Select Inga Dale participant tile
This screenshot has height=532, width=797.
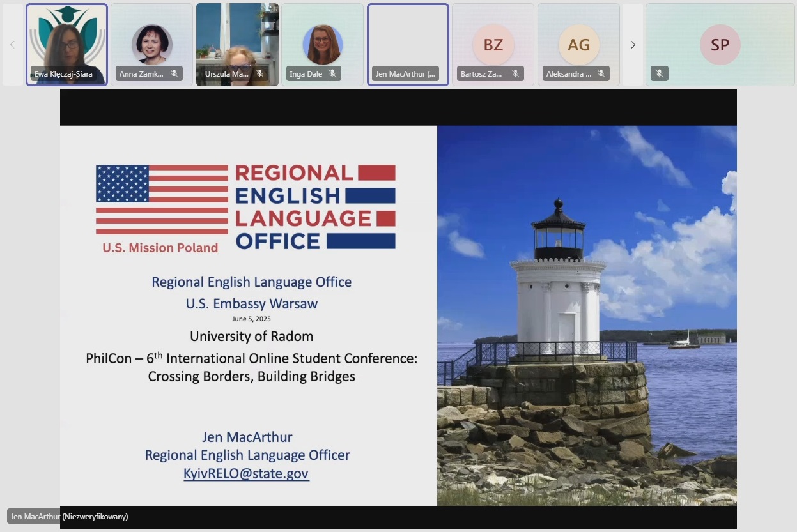point(322,44)
